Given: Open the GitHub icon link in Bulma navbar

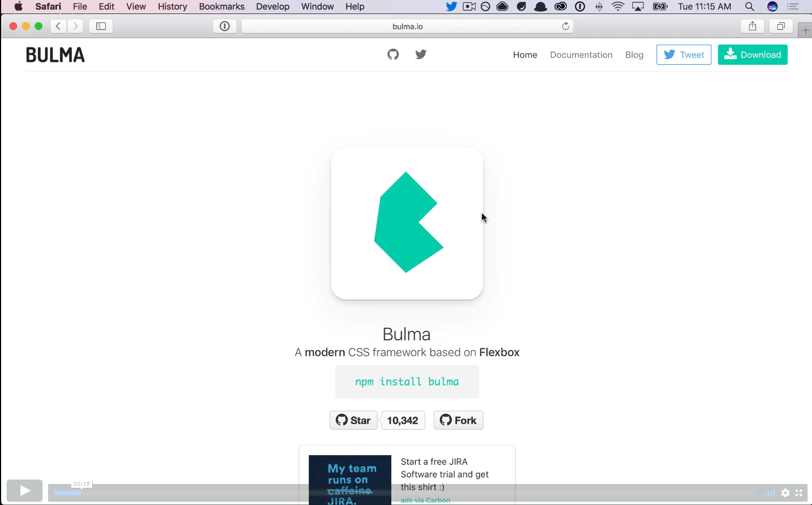Looking at the screenshot, I should coord(393,54).
